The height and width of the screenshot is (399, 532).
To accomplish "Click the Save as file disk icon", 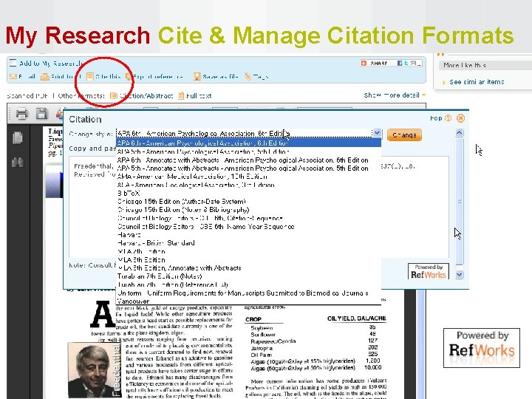I will coord(197,77).
